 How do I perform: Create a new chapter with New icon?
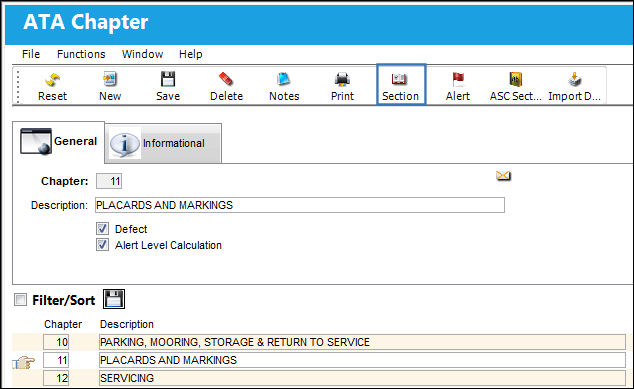click(x=110, y=79)
